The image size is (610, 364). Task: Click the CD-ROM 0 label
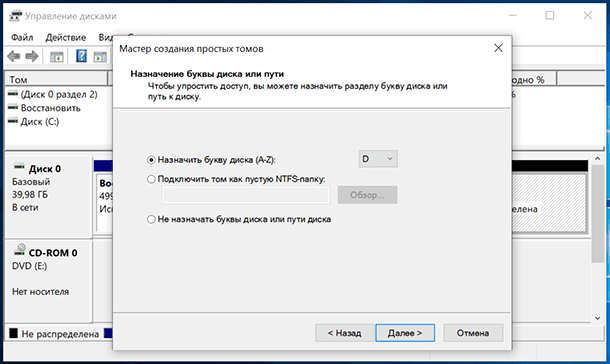pos(53,253)
